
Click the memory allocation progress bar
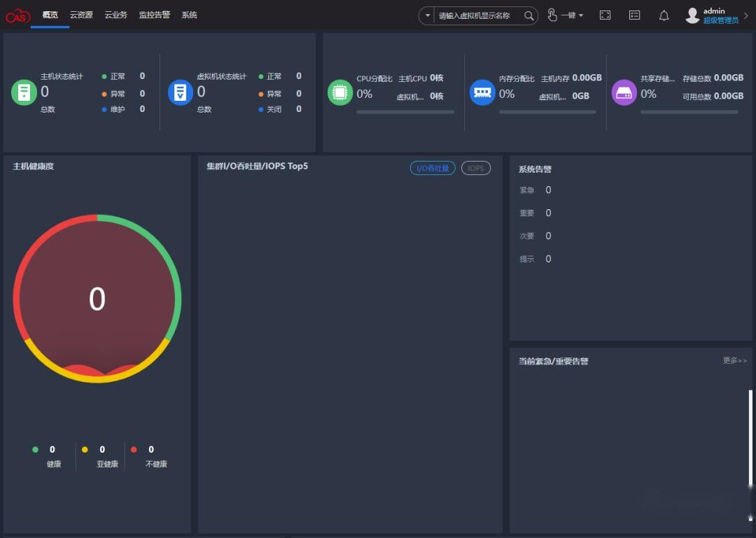(547, 112)
